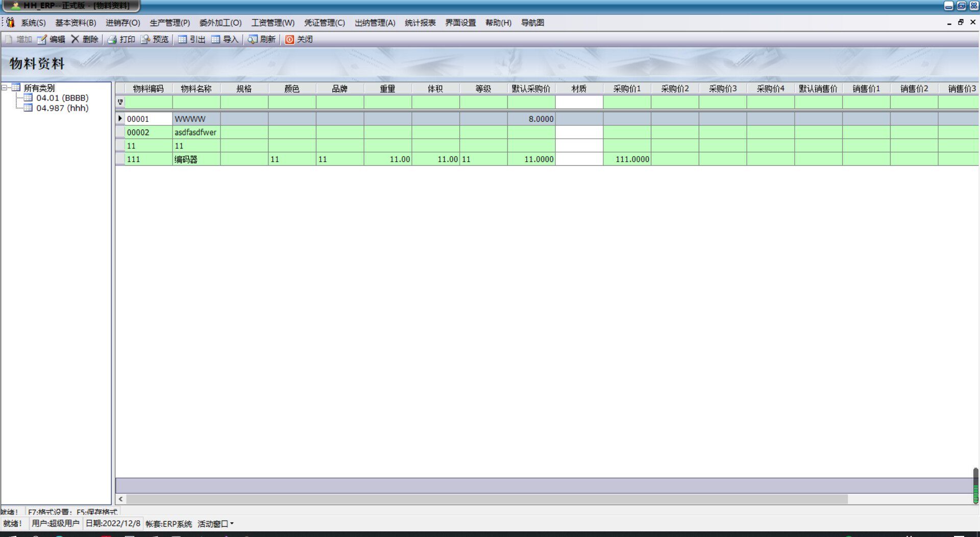Click the 采购价1 column header
The width and height of the screenshot is (980, 537).
[627, 89]
